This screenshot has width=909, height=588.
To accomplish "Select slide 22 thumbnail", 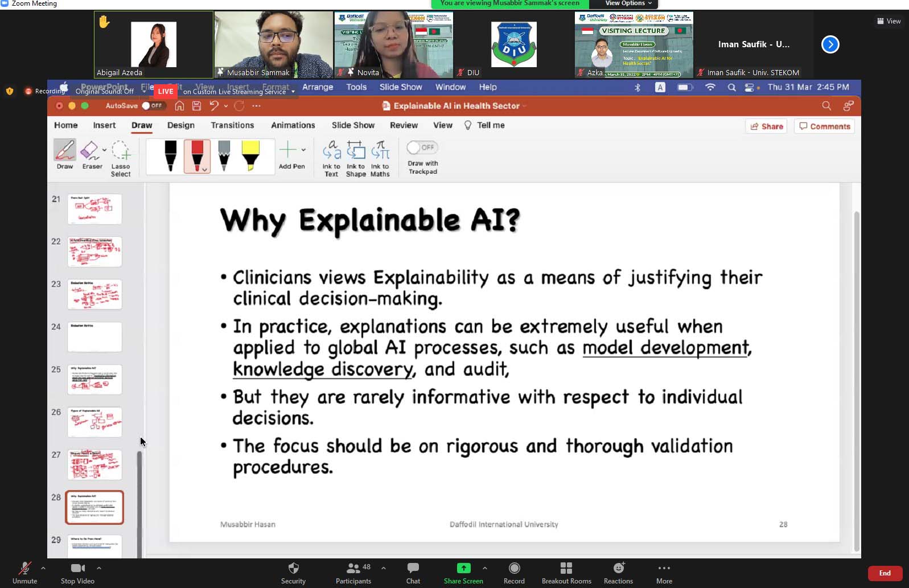I will tap(94, 252).
